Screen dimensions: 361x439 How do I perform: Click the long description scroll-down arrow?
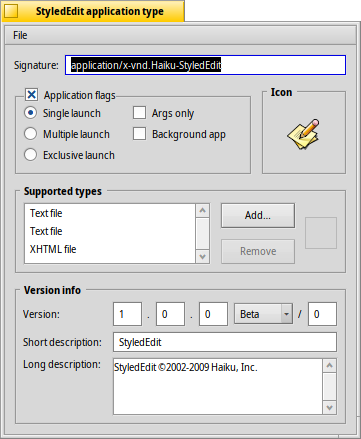pos(330,408)
